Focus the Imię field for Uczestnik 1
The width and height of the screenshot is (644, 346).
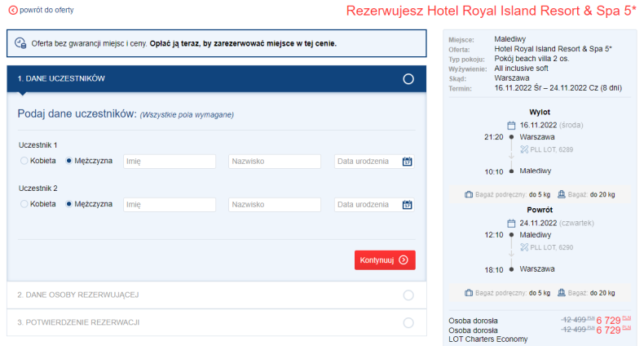(170, 162)
